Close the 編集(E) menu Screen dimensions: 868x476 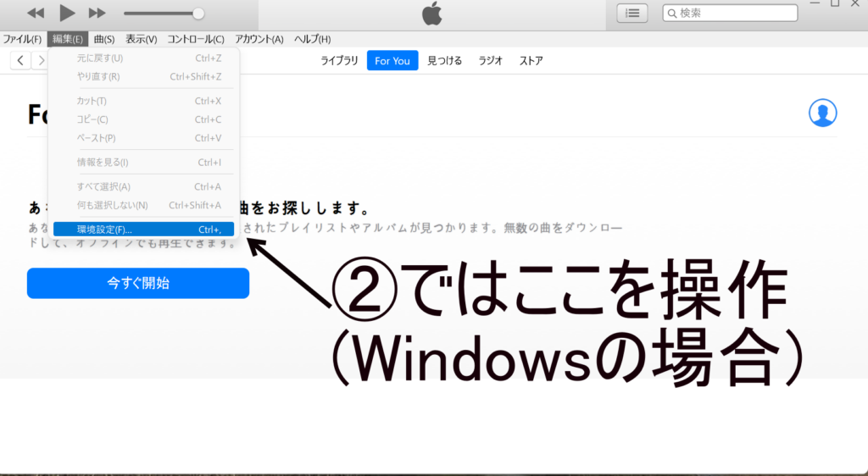(68, 39)
